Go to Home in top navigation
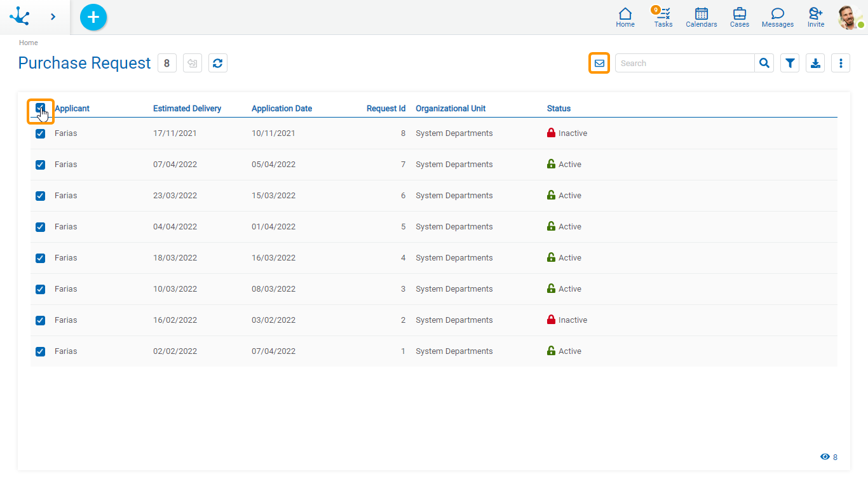 625,17
